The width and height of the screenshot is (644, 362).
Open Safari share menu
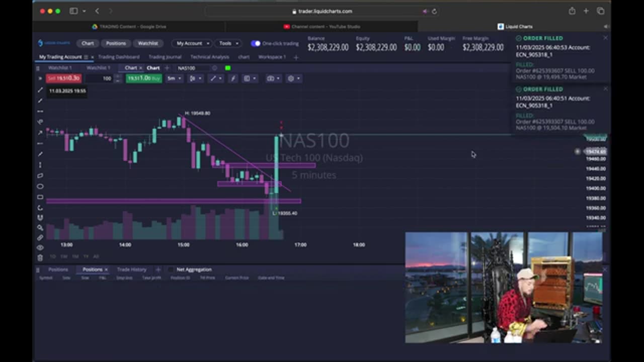[x=572, y=11]
